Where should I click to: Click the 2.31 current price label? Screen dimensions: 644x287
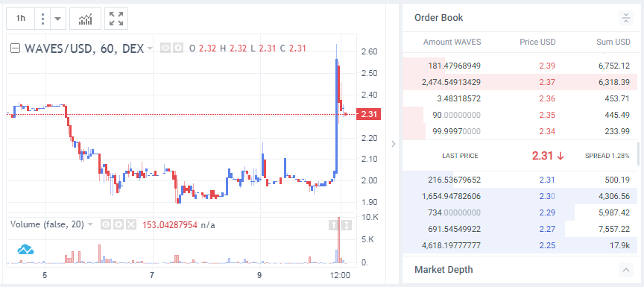click(x=369, y=115)
